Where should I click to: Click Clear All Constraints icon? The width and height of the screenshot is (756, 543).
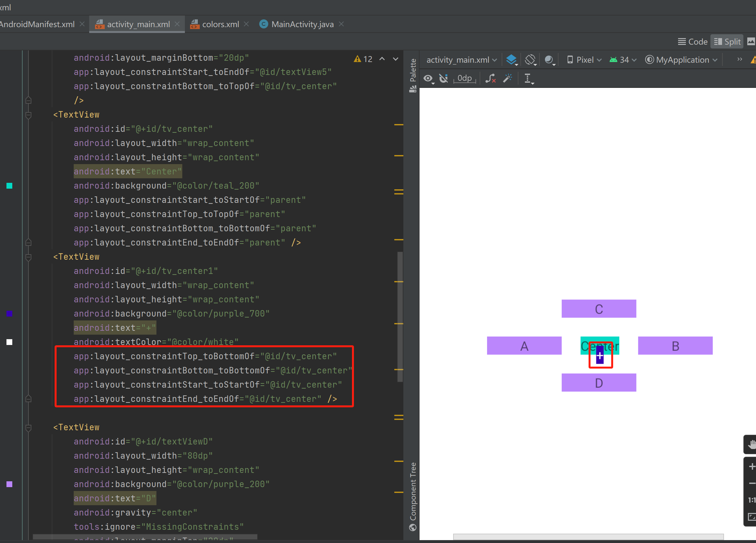coord(490,78)
